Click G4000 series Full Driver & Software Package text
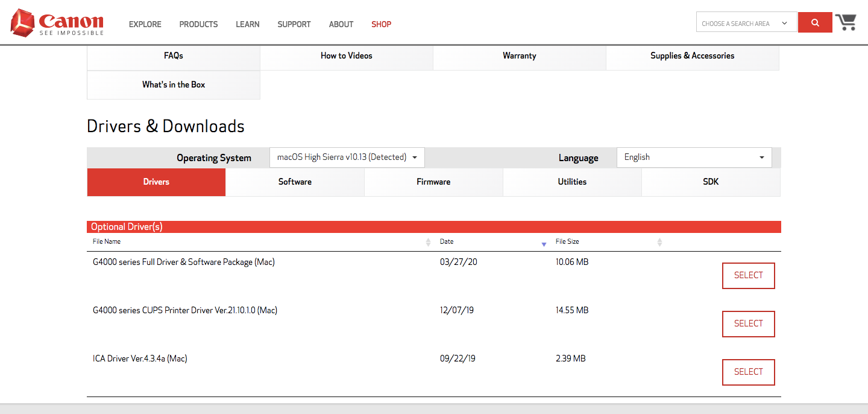 tap(184, 263)
